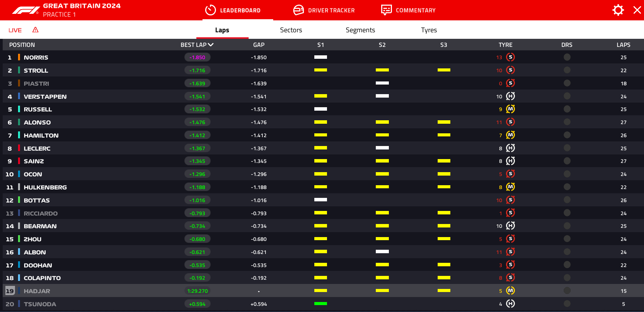Click Ocon's soft tyre icon
The height and width of the screenshot is (312, 644).
click(510, 174)
